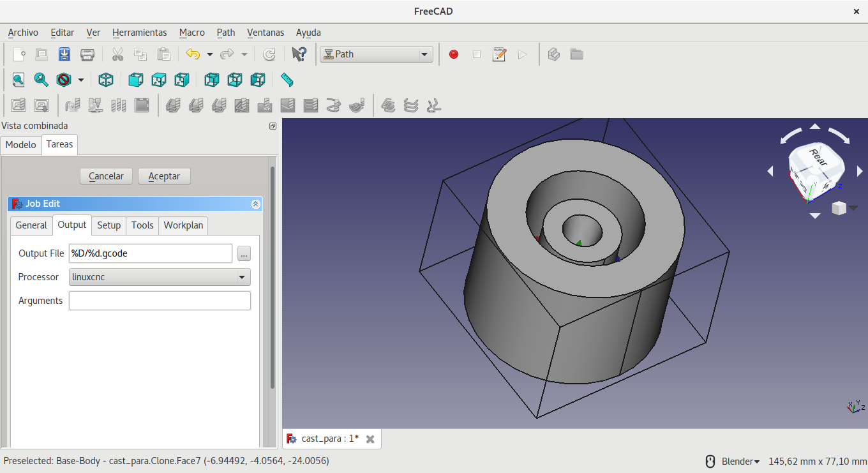Switch to the Modelo tab

click(21, 145)
